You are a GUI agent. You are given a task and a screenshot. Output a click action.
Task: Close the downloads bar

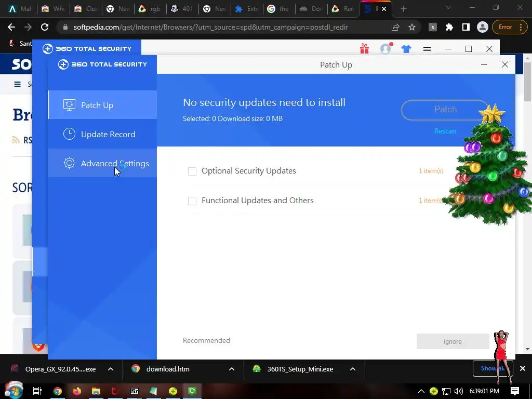523,368
